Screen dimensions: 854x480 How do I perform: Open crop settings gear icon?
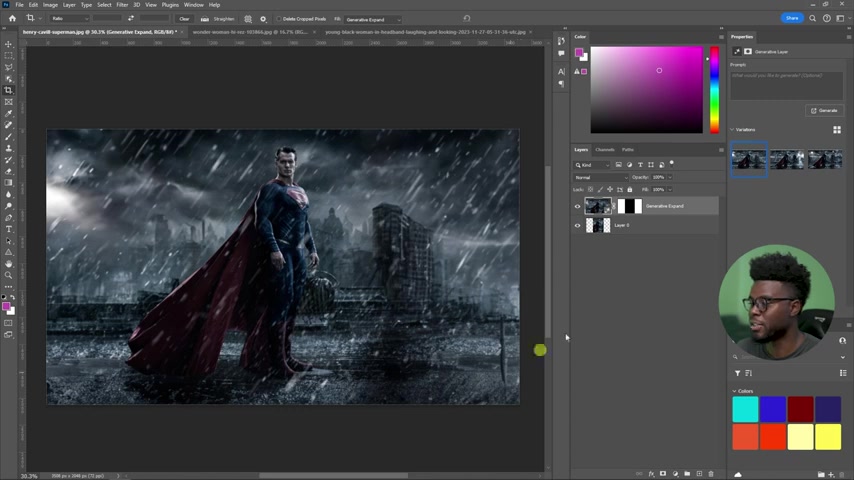(263, 19)
